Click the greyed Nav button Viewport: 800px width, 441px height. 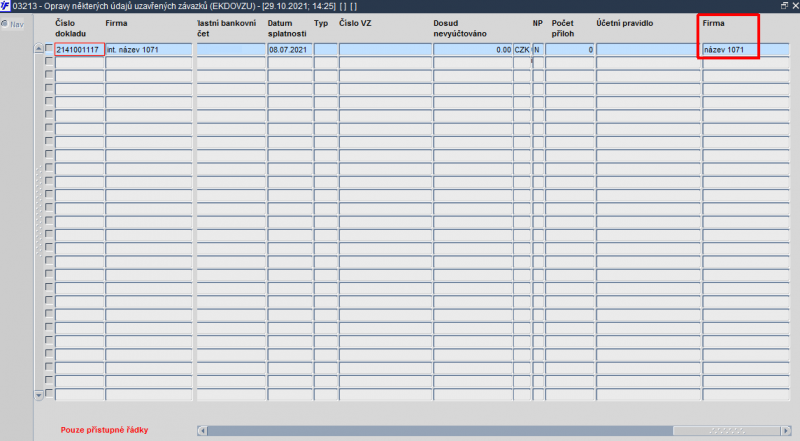pyautogui.click(x=13, y=24)
